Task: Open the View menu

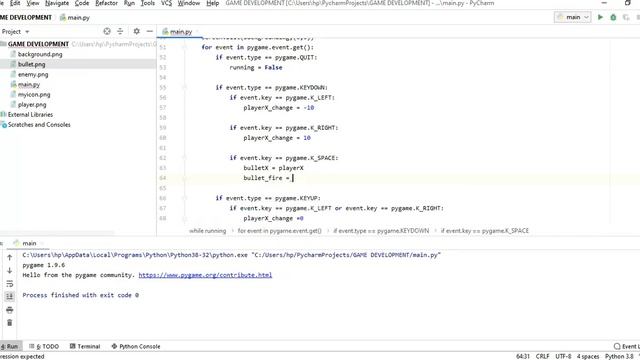Action: pos(33,3)
